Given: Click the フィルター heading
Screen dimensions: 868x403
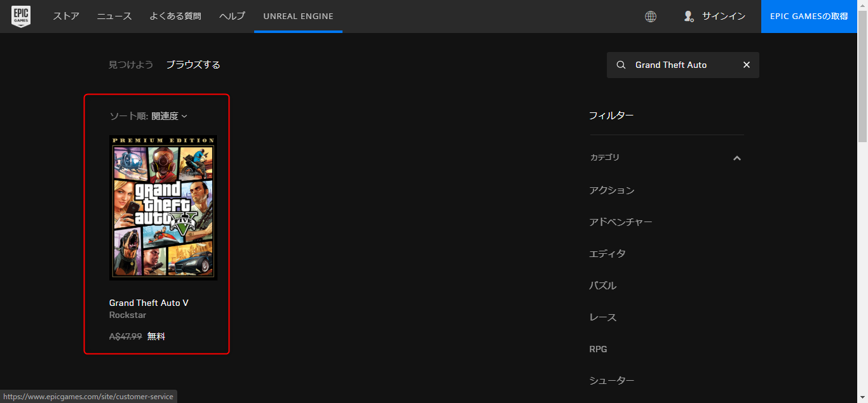Looking at the screenshot, I should pos(611,116).
